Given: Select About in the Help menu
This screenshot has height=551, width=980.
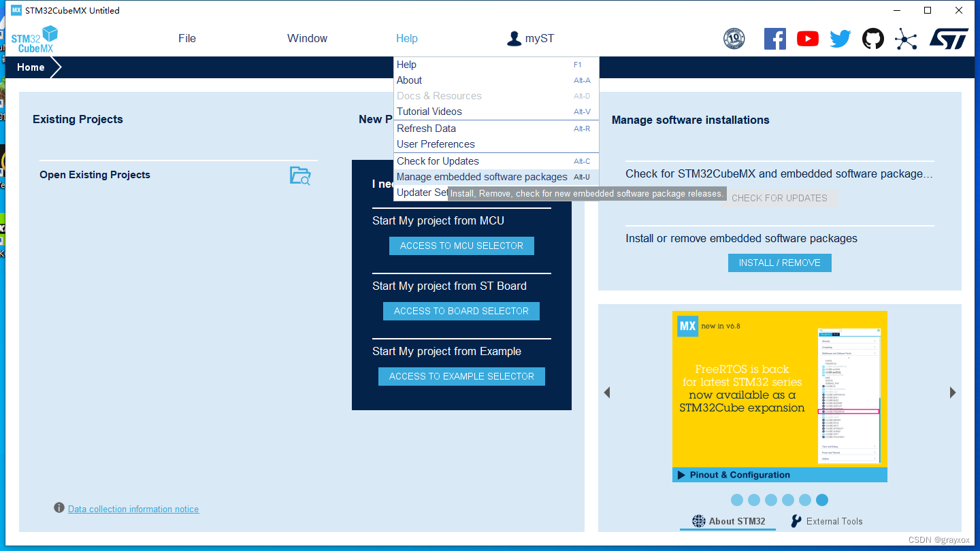Looking at the screenshot, I should pyautogui.click(x=496, y=80).
